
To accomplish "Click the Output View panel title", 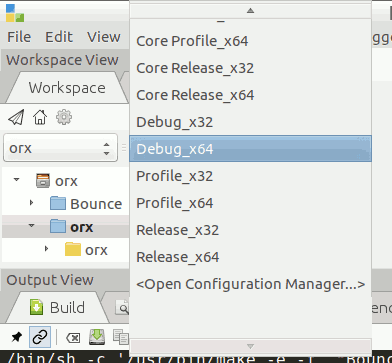I will pos(50,280).
